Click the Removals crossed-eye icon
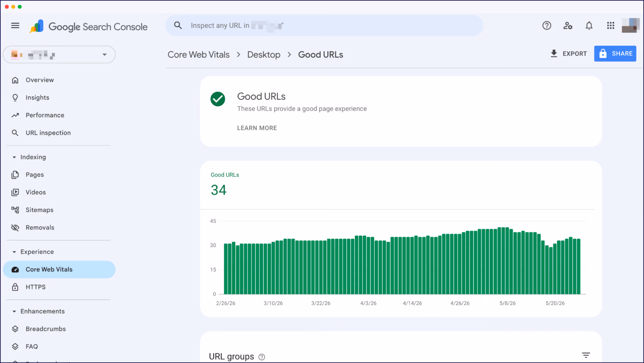 point(15,227)
